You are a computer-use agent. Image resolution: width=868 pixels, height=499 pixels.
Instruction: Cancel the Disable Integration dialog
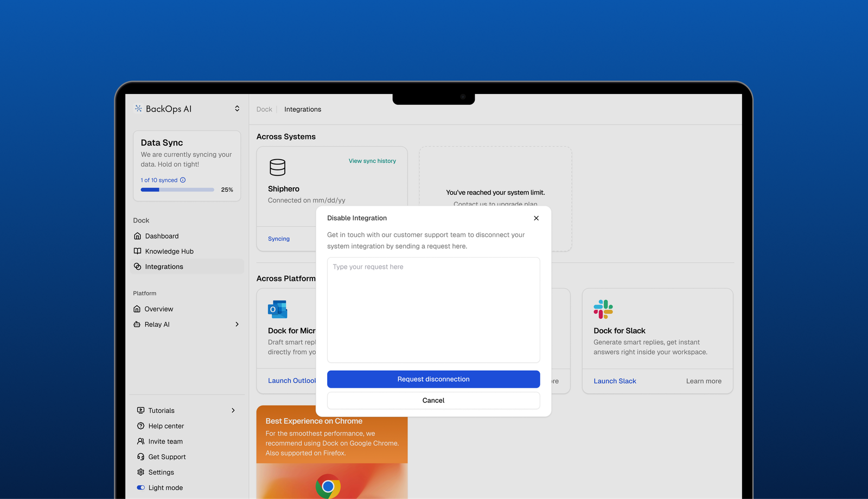[433, 401]
